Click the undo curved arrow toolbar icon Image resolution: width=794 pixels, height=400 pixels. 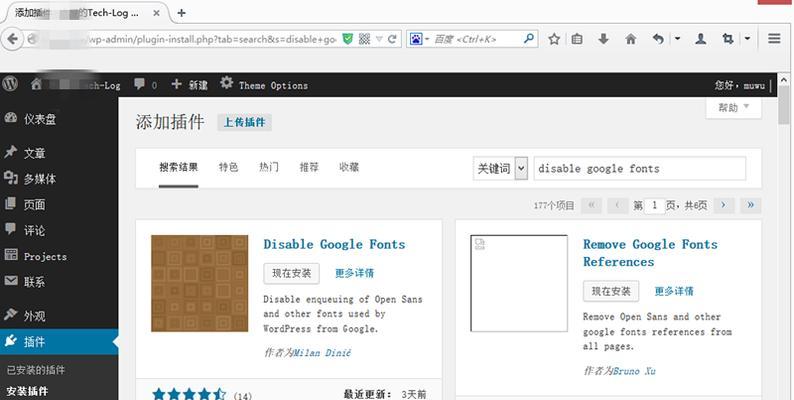(658, 39)
